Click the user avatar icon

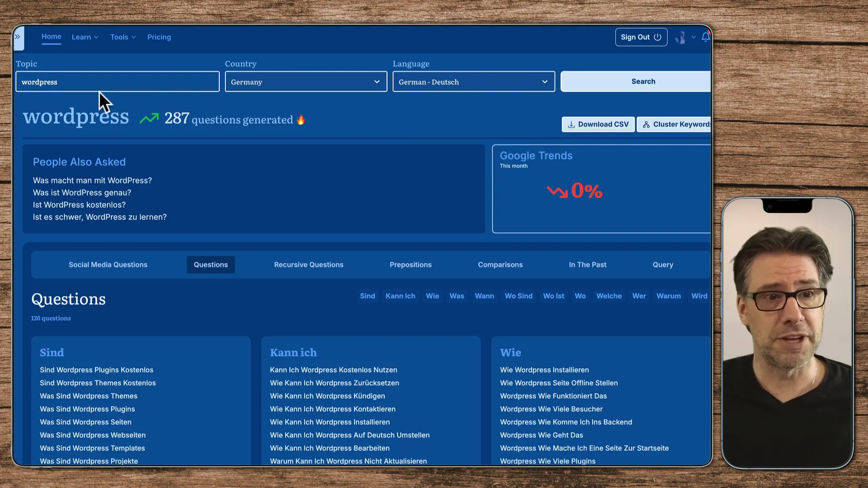pos(680,37)
